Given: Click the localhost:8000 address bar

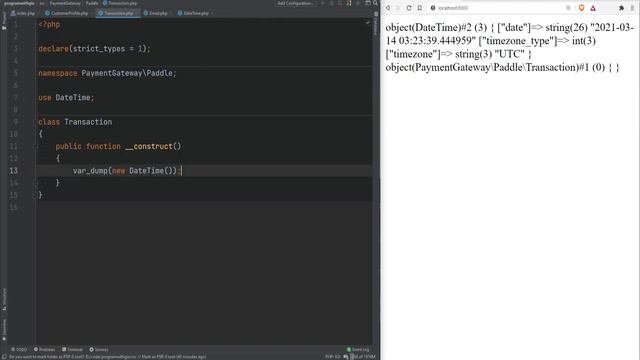Looking at the screenshot, I should click(x=500, y=8).
